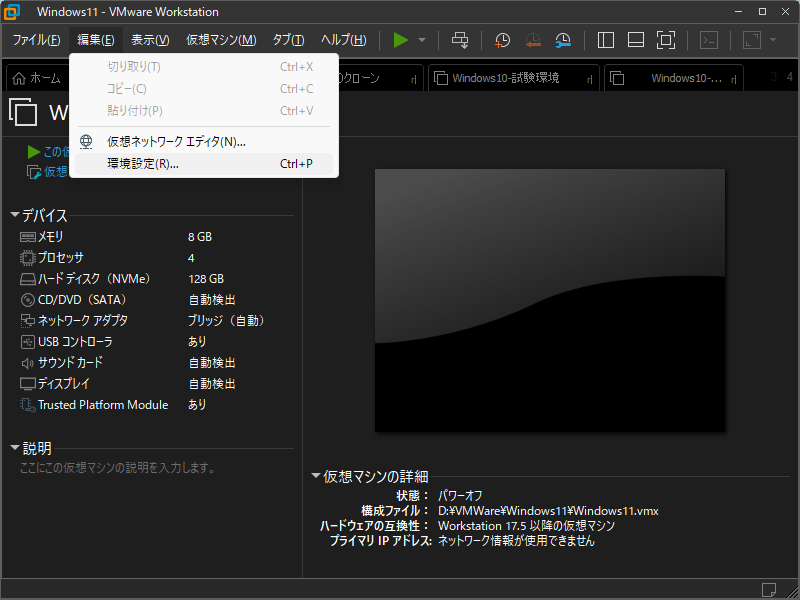Click the take snapshot clock icon
This screenshot has height=600, width=800.
(502, 40)
